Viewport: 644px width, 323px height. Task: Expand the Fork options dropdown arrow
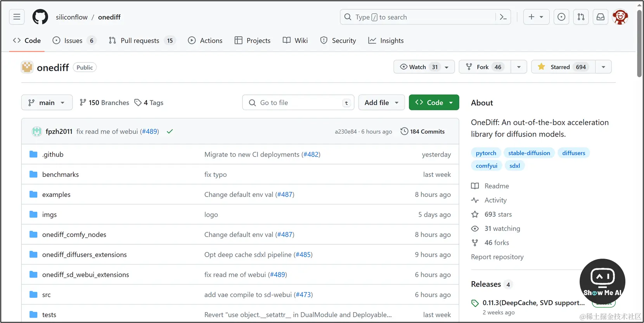[519, 67]
